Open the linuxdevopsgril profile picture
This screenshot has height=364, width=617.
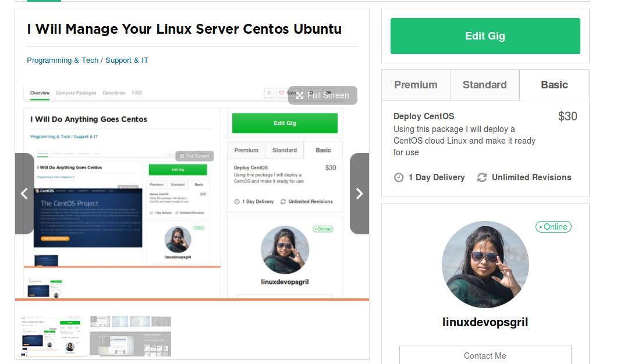[x=485, y=264]
